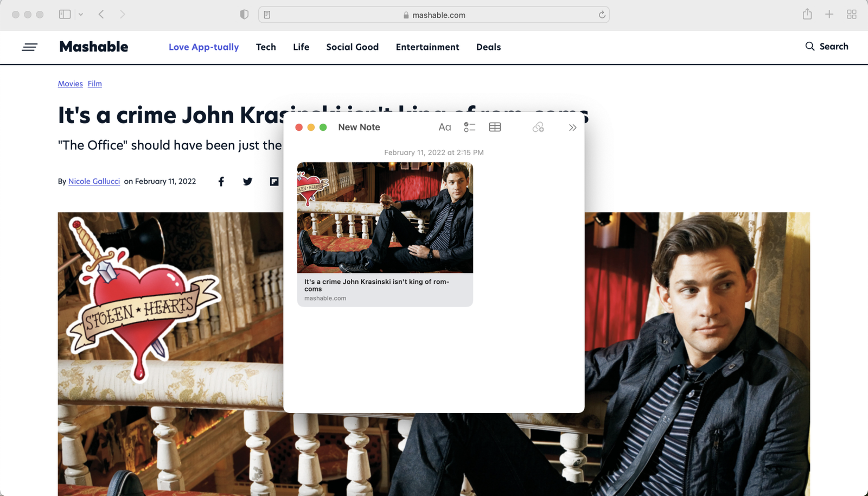The image size is (868, 496).
Task: Open Mashable hamburger menu
Action: 29,47
